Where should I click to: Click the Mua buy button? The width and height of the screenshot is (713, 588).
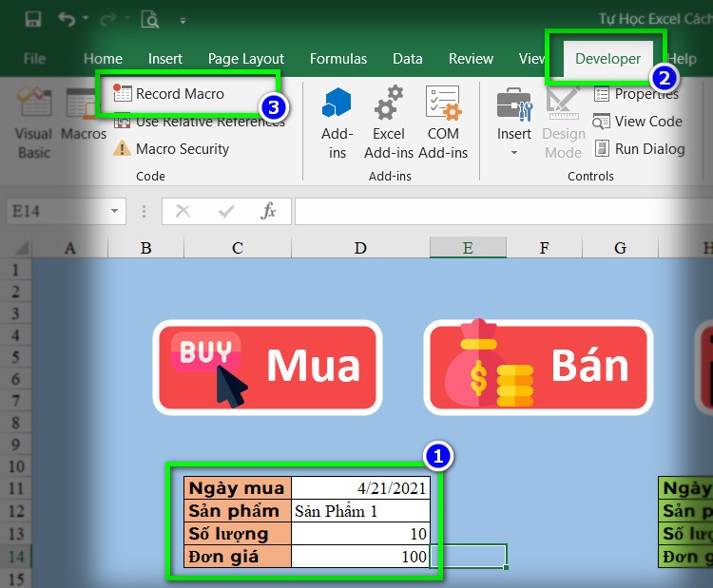(267, 368)
